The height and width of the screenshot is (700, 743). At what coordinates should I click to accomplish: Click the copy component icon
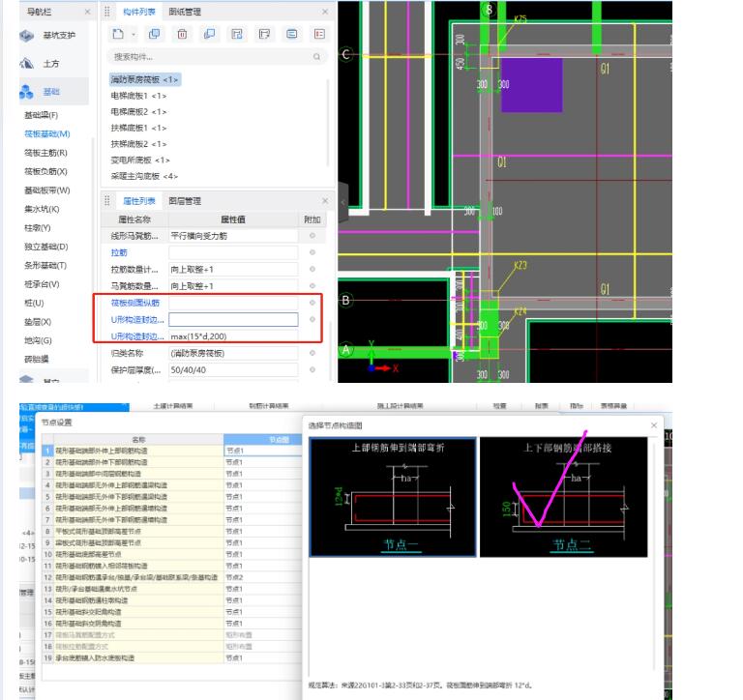pyautogui.click(x=154, y=34)
